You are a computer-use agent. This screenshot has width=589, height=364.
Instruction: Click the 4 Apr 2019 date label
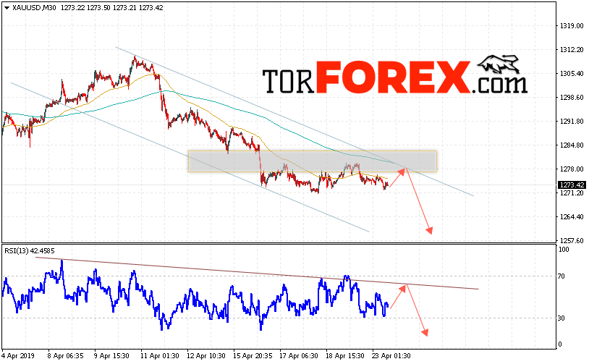tap(18, 355)
